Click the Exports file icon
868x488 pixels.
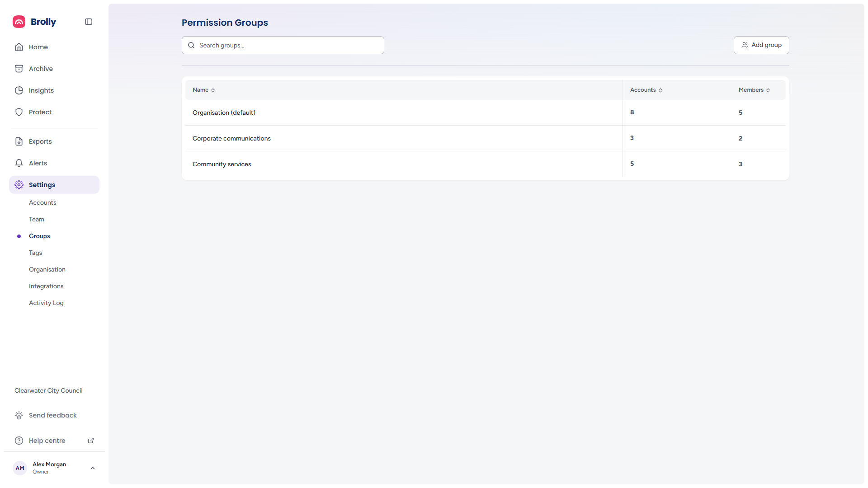click(x=19, y=141)
